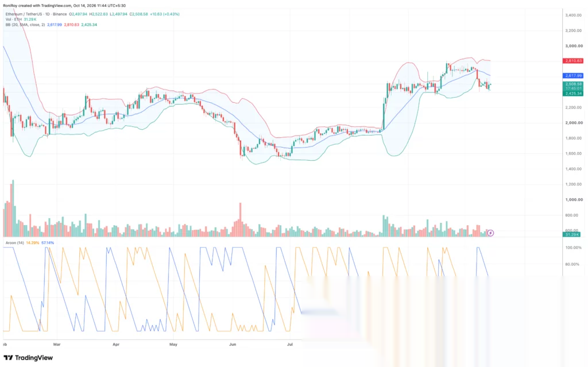Click the high value H2,522.63
The height and width of the screenshot is (367, 588).
tap(98, 14)
